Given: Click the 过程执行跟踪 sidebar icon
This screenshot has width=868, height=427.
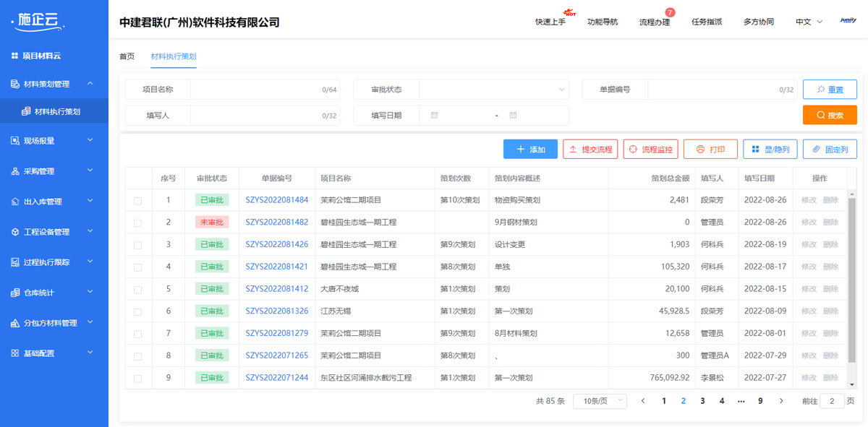Looking at the screenshot, I should pos(15,262).
